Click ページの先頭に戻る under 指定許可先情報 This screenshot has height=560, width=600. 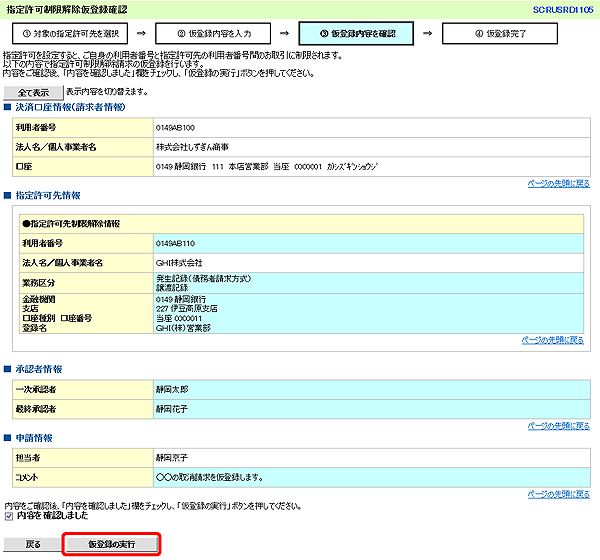click(x=553, y=340)
